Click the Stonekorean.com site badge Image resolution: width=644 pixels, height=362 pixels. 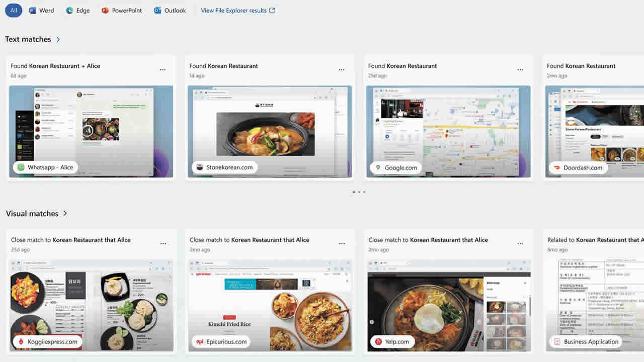coord(224,167)
